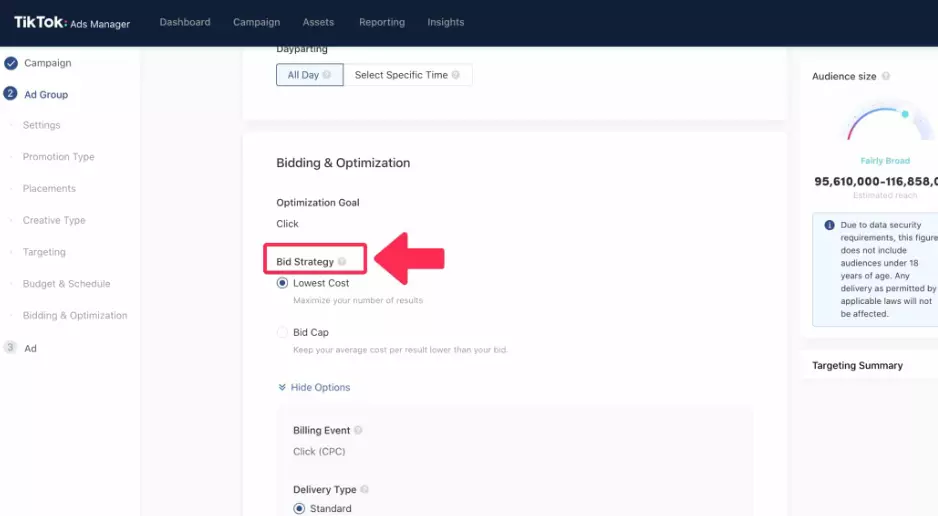
Task: Select the Bid Cap radio button
Action: tap(282, 332)
